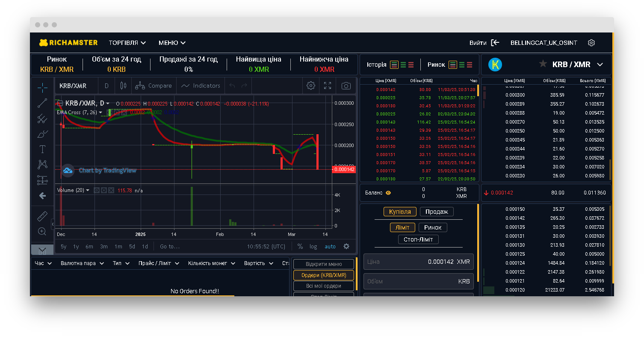Activate the zoom in magnifier tool

coord(42,231)
